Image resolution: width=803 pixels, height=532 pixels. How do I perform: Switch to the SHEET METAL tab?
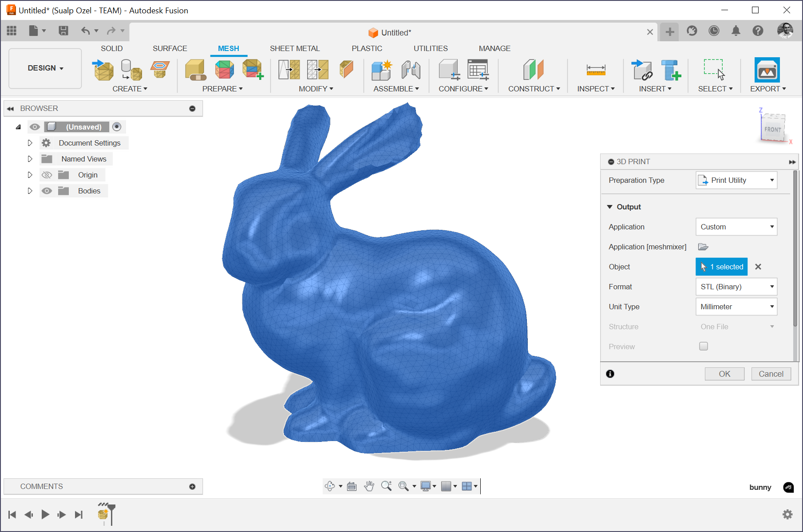click(295, 48)
